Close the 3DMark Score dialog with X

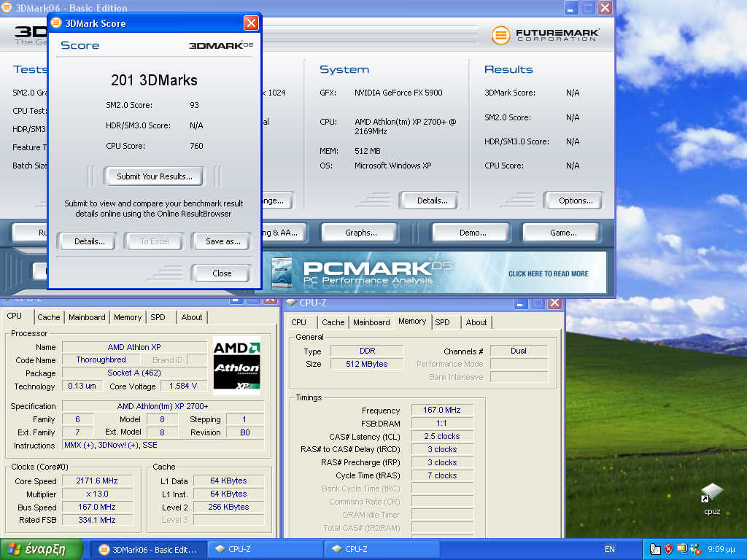click(x=251, y=23)
